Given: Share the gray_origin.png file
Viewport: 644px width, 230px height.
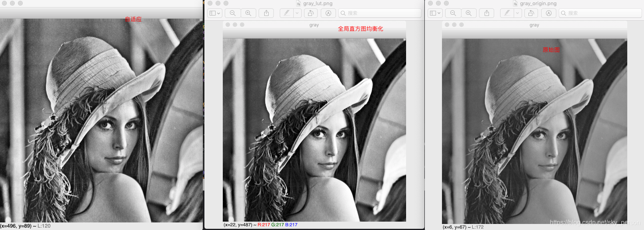Looking at the screenshot, I should click(487, 13).
